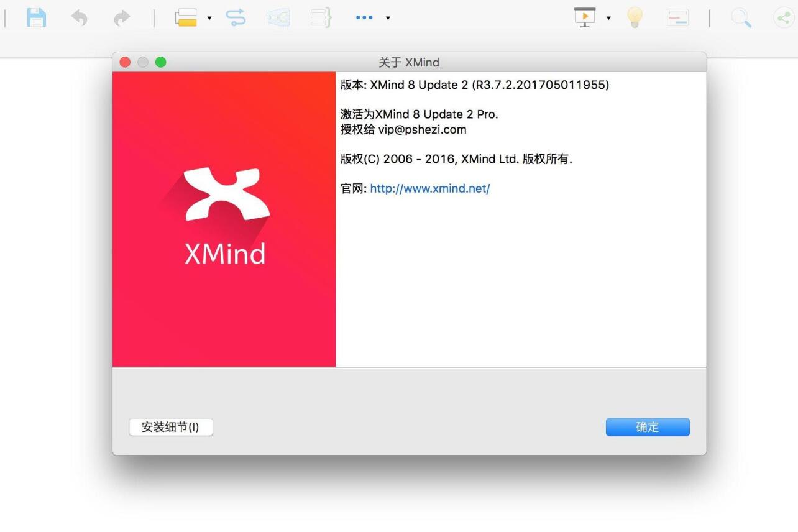This screenshot has width=798, height=532.
Task: Open the presentation mode dropdown arrow
Action: point(608,19)
